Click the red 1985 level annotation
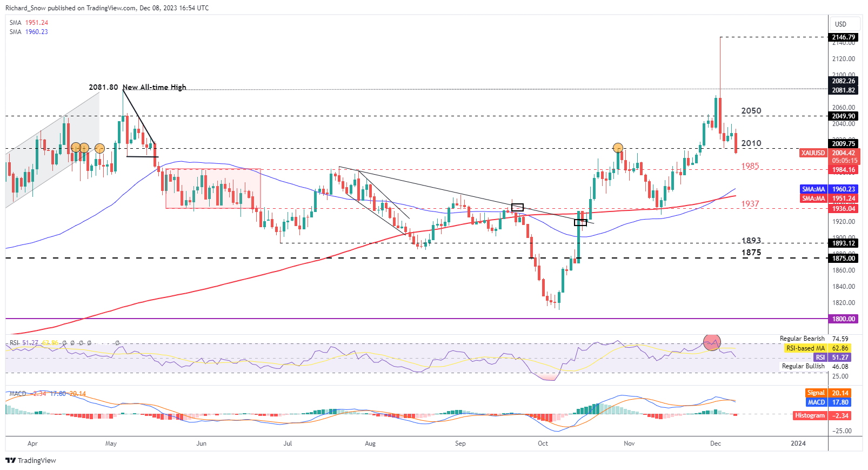868x470 pixels. point(750,166)
